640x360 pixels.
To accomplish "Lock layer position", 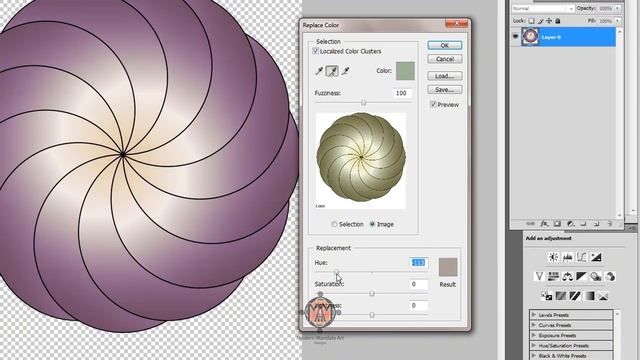I will pos(549,20).
